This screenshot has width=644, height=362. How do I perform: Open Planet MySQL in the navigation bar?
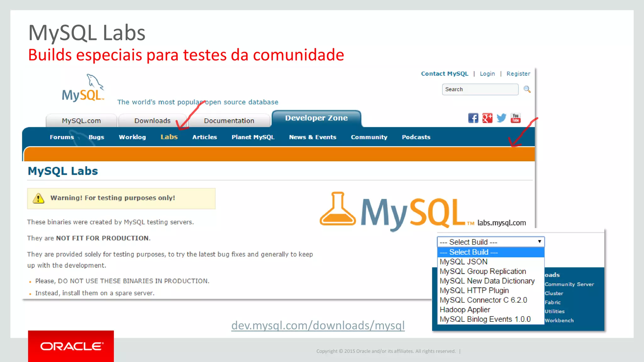253,137
